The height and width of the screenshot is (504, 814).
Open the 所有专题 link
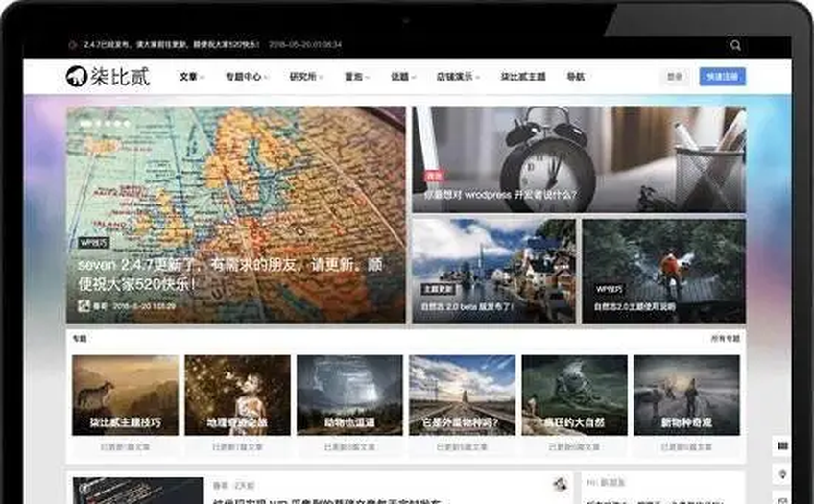726,339
